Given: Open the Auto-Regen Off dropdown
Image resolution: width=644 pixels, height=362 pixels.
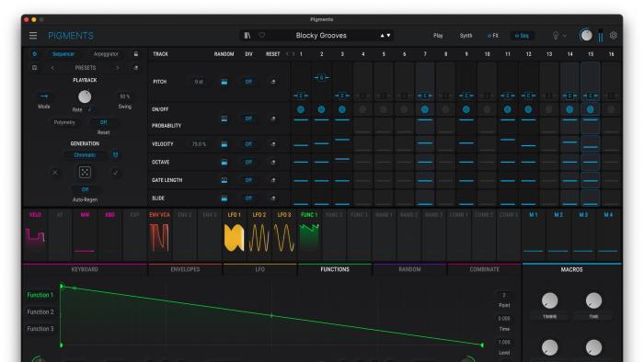Looking at the screenshot, I should (85, 189).
